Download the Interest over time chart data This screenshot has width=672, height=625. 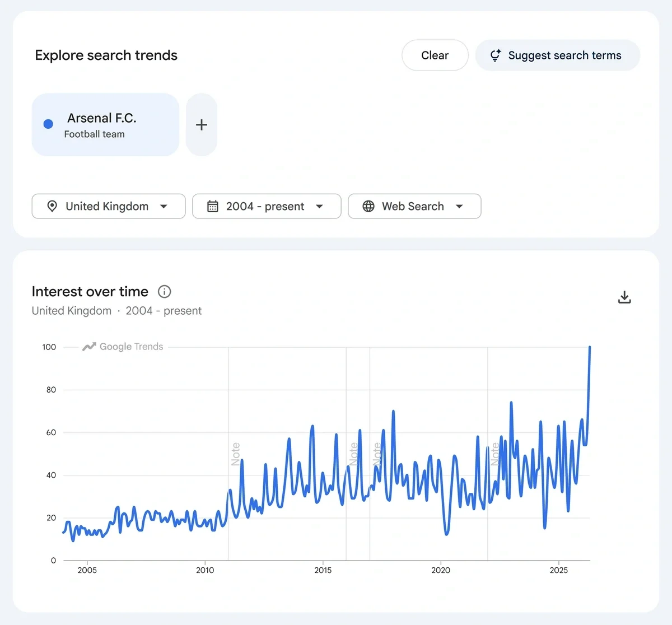point(624,297)
